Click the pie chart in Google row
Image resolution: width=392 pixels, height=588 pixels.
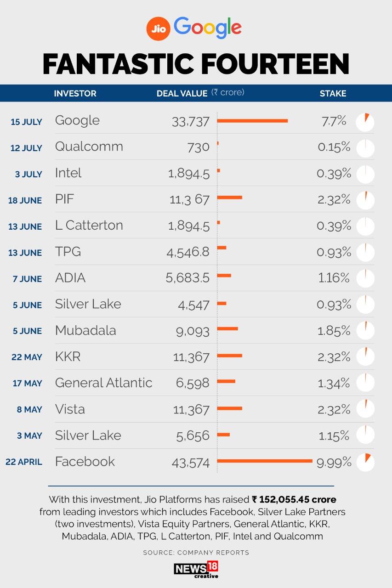(365, 122)
